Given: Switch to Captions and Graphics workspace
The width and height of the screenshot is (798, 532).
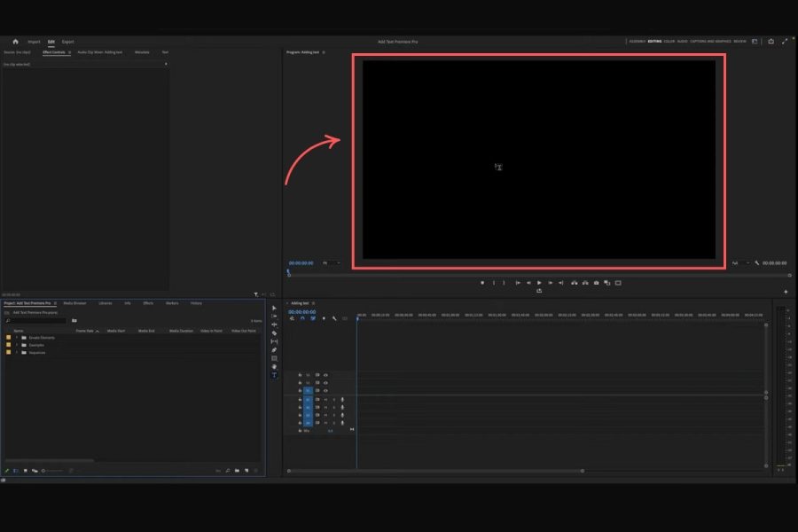Looking at the screenshot, I should point(710,42).
